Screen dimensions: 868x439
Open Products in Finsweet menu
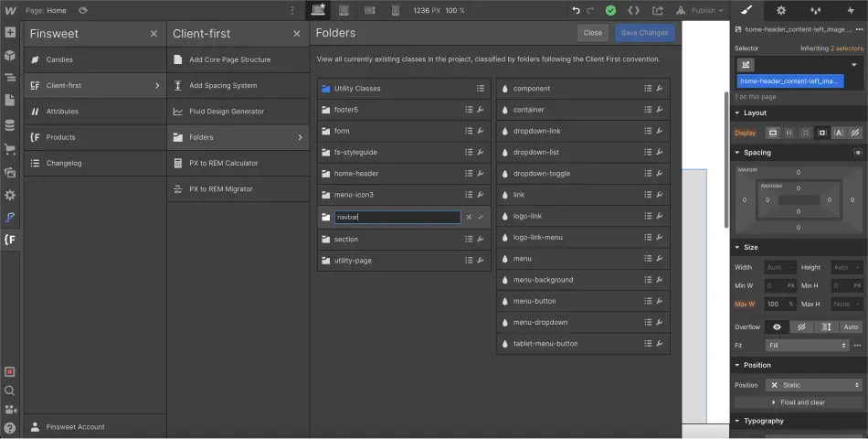95,137
